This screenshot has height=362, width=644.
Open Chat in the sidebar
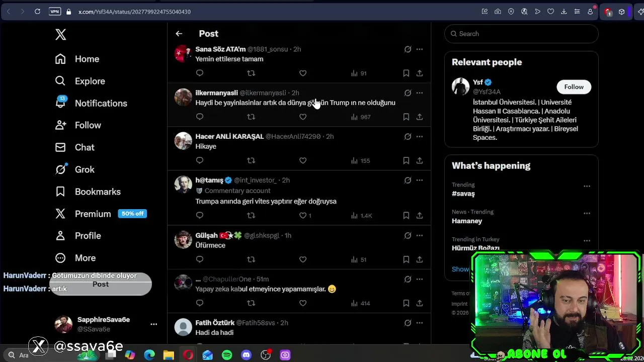74,147
